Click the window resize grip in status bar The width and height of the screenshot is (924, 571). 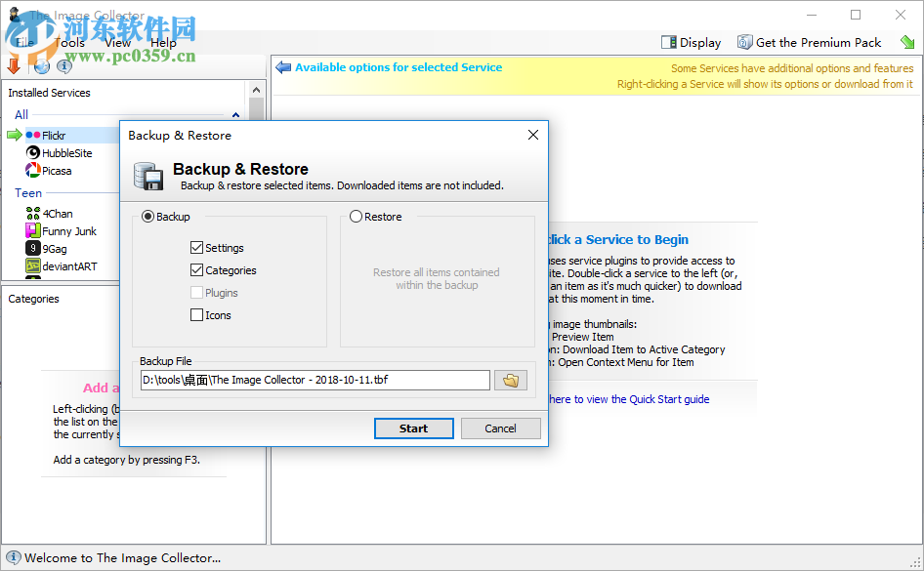pyautogui.click(x=915, y=561)
